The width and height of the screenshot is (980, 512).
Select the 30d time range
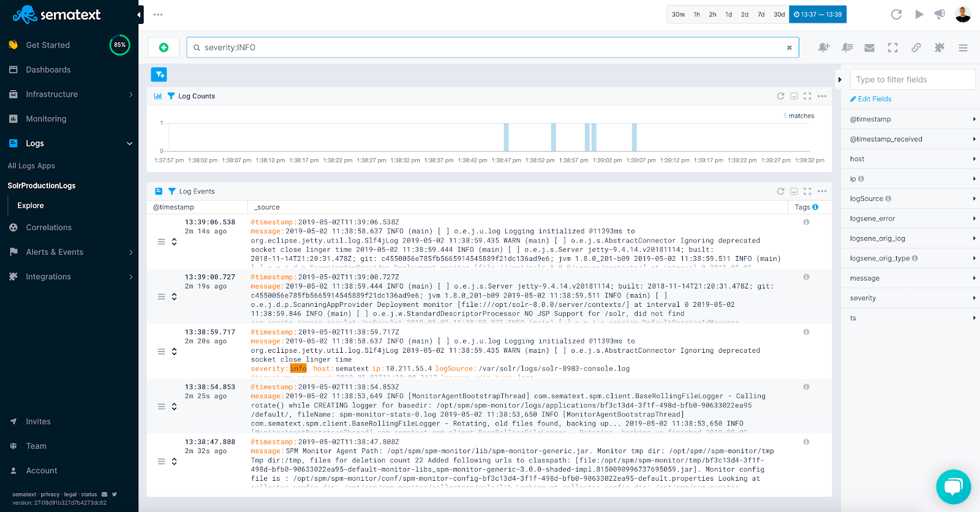pyautogui.click(x=778, y=15)
